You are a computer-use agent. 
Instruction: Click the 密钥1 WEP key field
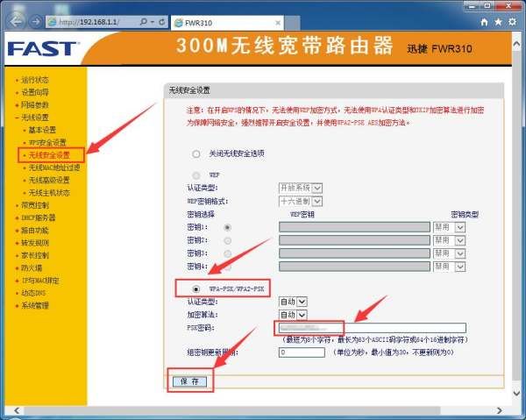354,227
